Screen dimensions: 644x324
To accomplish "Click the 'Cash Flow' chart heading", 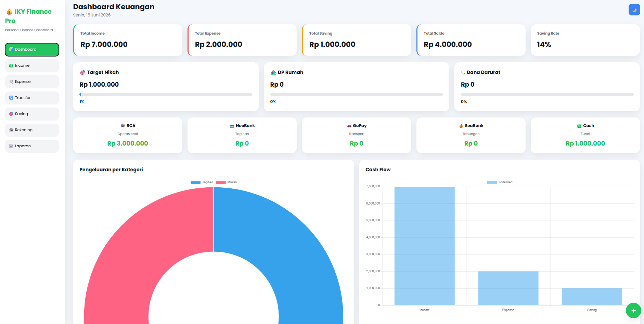I will (x=378, y=170).
